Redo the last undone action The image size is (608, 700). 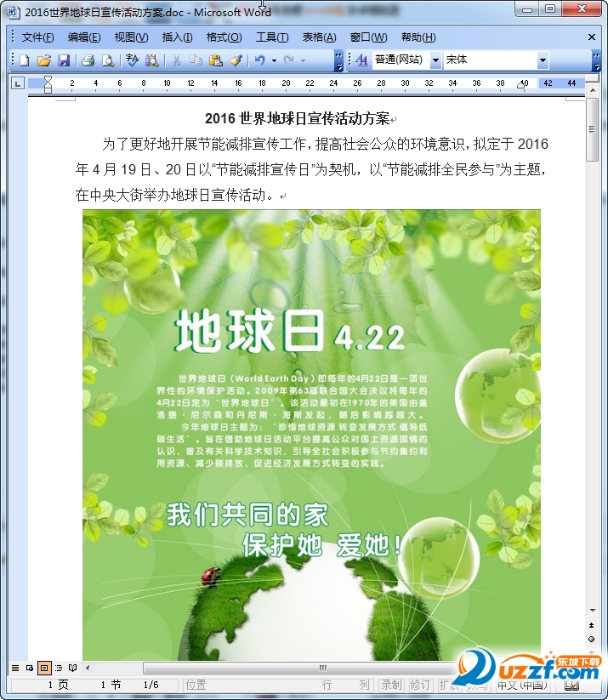[x=289, y=60]
